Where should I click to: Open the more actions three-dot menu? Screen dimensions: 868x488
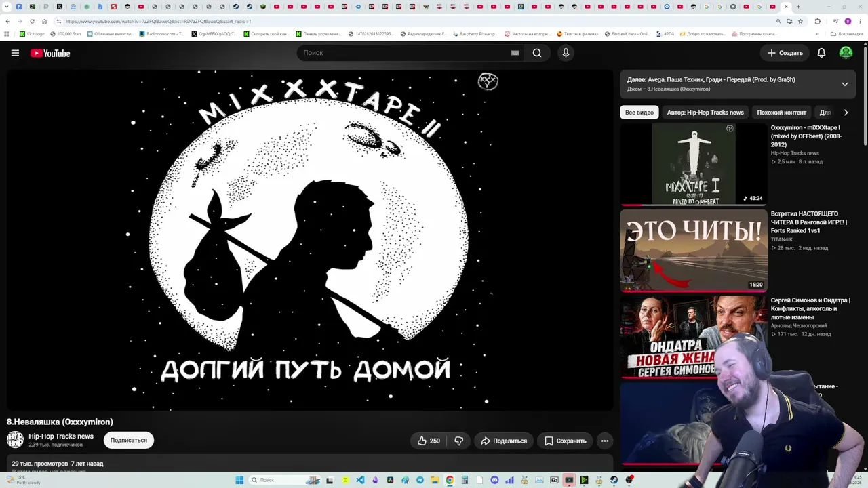point(605,441)
